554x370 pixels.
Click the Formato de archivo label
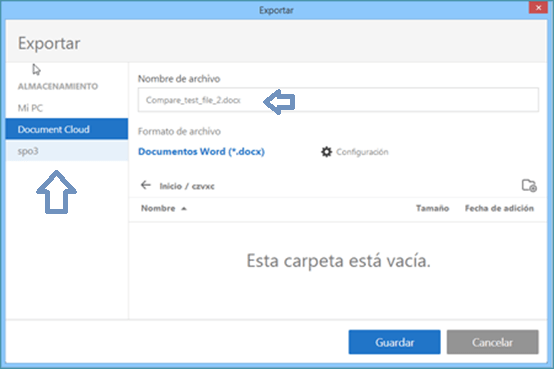(x=179, y=131)
